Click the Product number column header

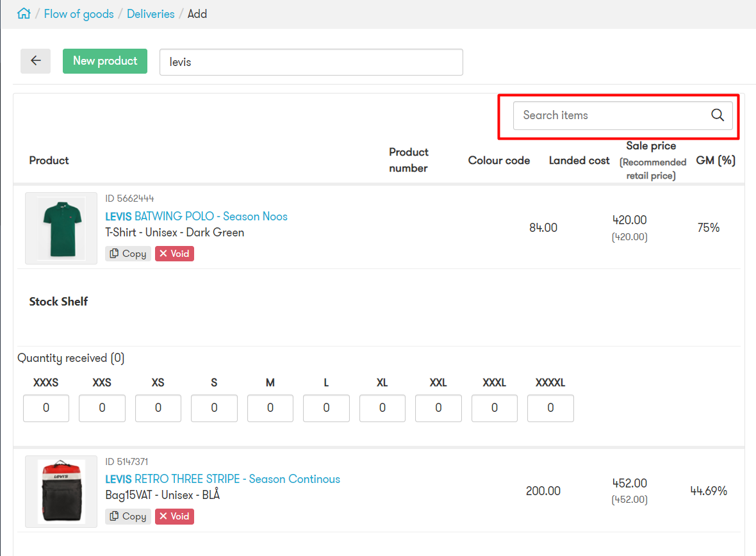coord(408,160)
